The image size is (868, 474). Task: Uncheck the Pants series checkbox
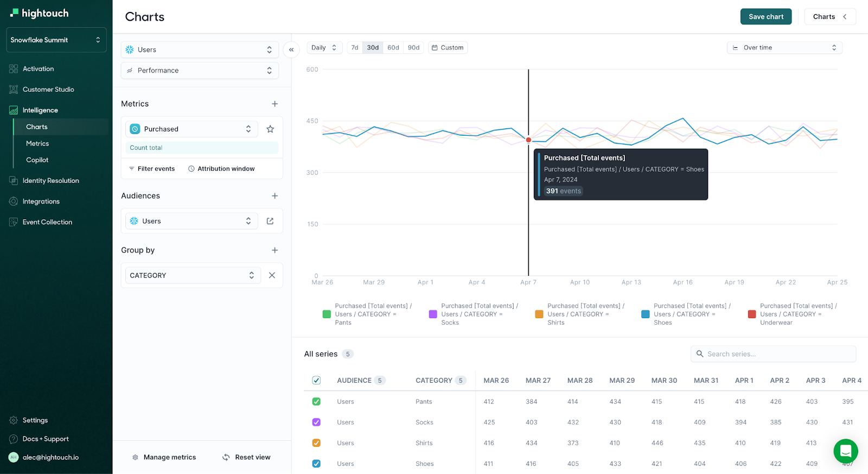tap(316, 402)
